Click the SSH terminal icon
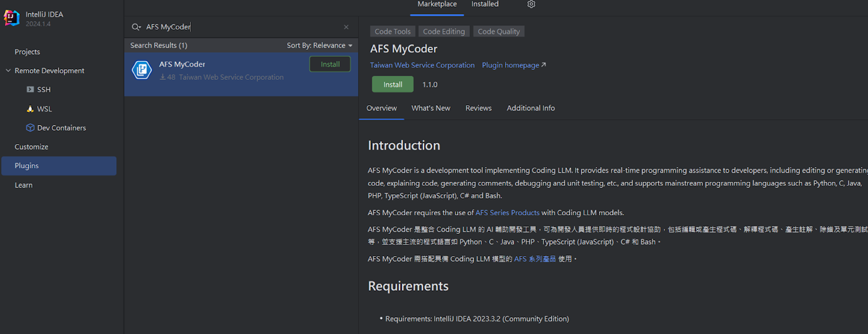868x334 pixels. pyautogui.click(x=30, y=90)
